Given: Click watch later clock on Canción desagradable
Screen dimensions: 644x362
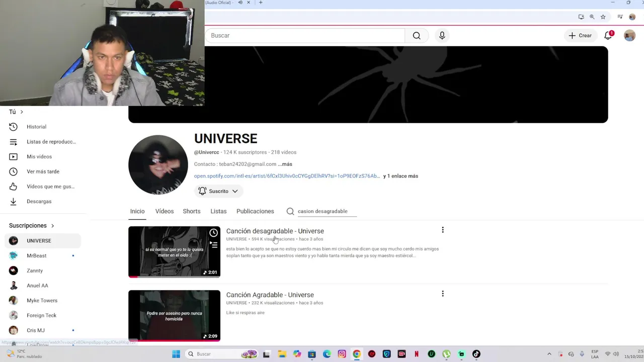Looking at the screenshot, I should [x=214, y=233].
